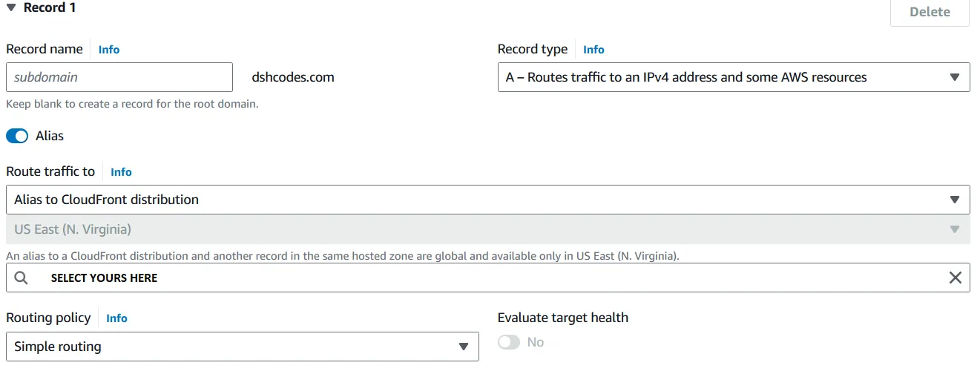The width and height of the screenshot is (980, 374).
Task: Turn off the Alias toggle
Action: coord(17,137)
